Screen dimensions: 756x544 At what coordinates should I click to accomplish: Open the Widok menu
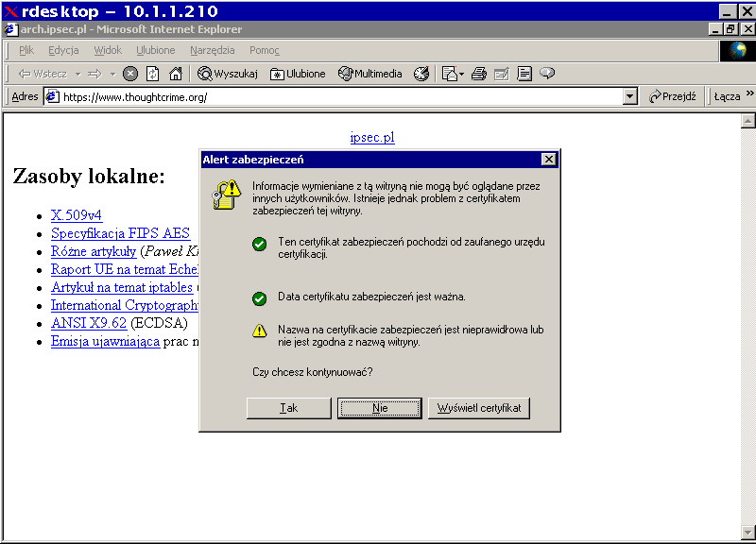[x=108, y=50]
